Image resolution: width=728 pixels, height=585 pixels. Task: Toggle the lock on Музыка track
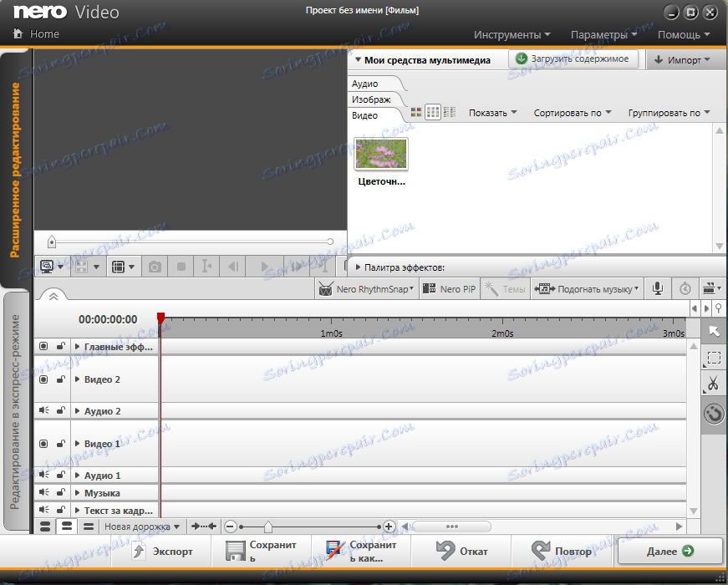click(60, 492)
